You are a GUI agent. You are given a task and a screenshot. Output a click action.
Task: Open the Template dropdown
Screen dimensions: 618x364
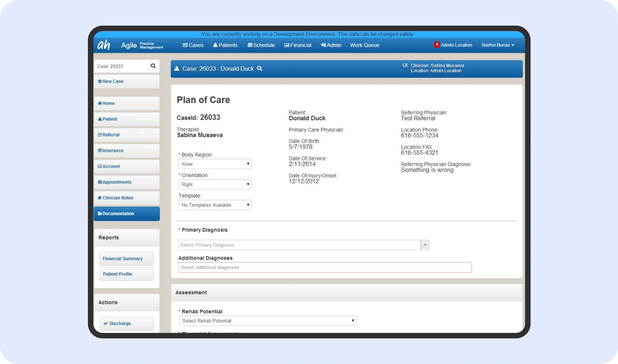[x=215, y=205]
